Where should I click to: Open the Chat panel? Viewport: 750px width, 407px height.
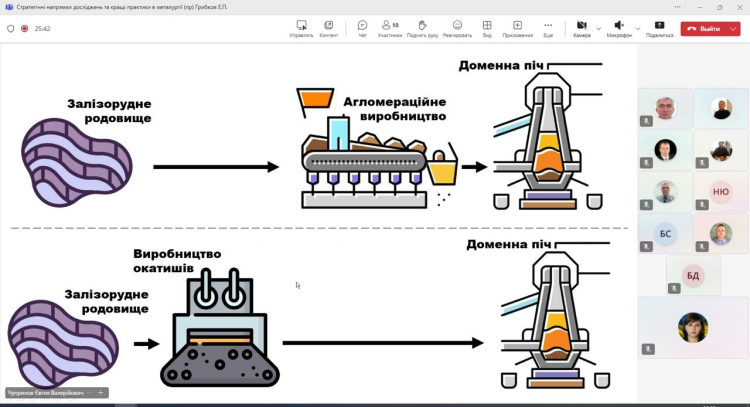click(x=362, y=28)
